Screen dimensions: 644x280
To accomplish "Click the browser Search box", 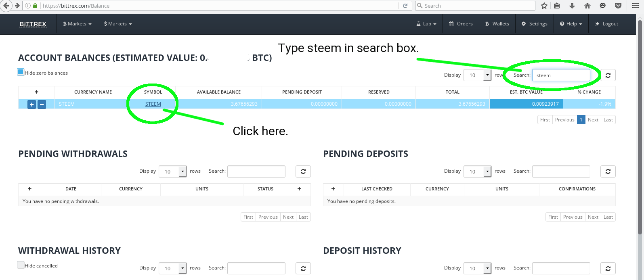I will [475, 6].
